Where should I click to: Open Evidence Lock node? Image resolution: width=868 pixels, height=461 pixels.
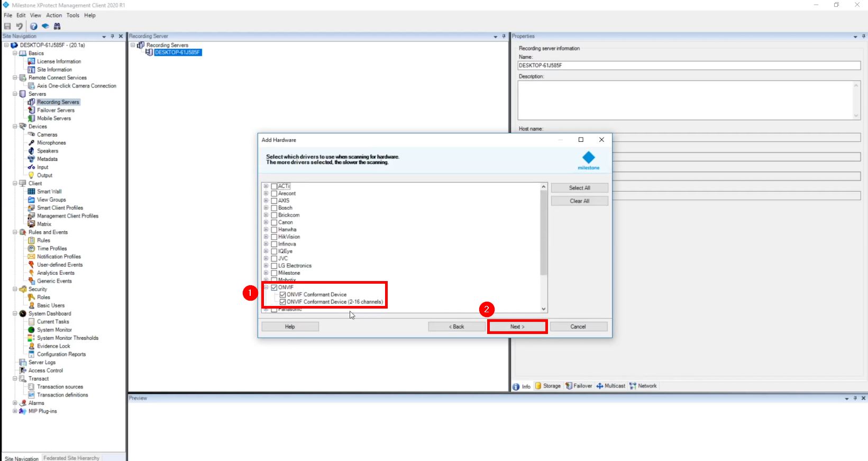click(x=53, y=346)
